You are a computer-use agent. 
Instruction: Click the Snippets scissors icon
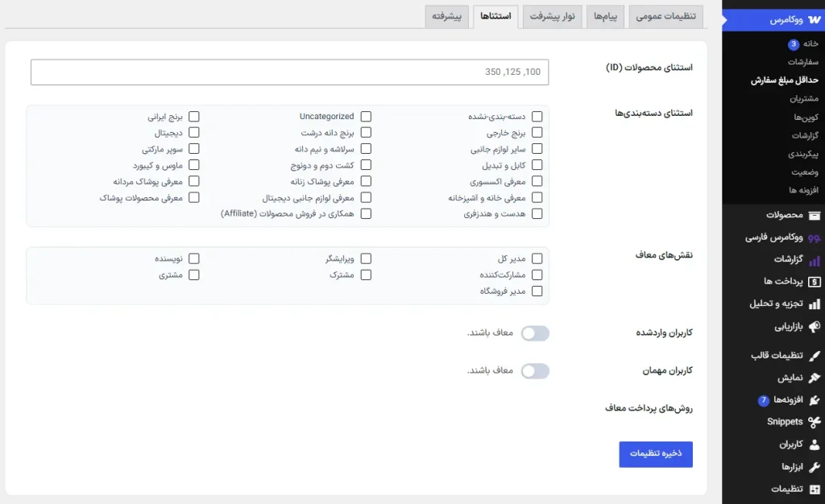point(814,422)
